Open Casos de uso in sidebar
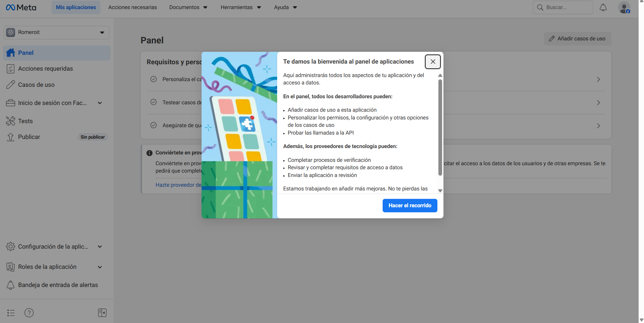Viewport: 644px width, 323px height. (56, 85)
